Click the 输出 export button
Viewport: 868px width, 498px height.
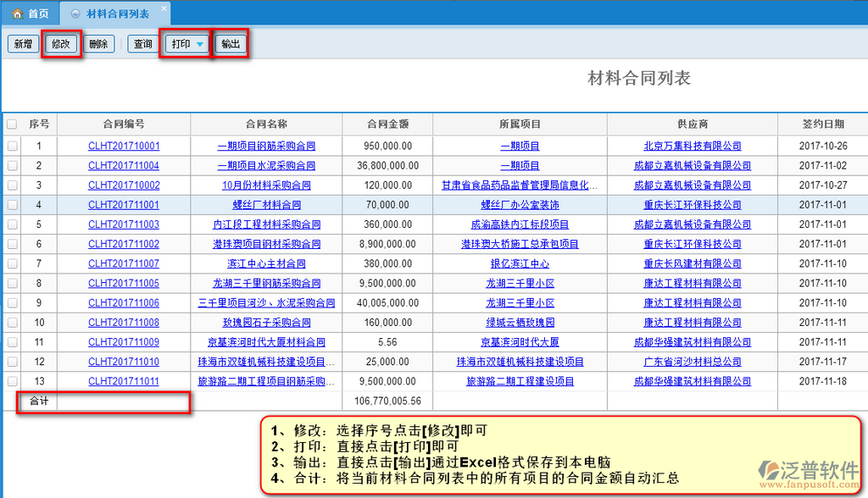(x=230, y=44)
